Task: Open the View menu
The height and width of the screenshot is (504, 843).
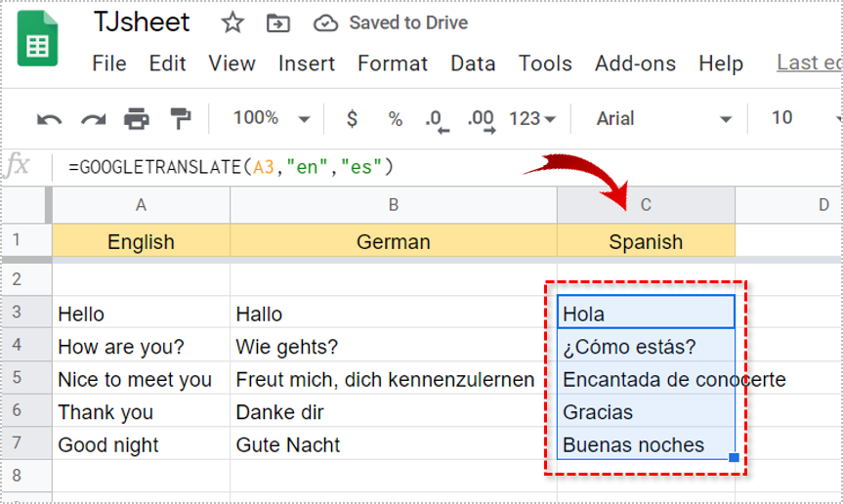Action: (232, 63)
